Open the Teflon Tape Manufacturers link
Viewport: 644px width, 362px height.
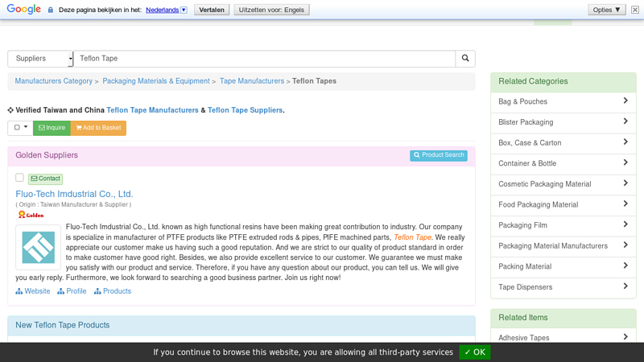(x=152, y=110)
